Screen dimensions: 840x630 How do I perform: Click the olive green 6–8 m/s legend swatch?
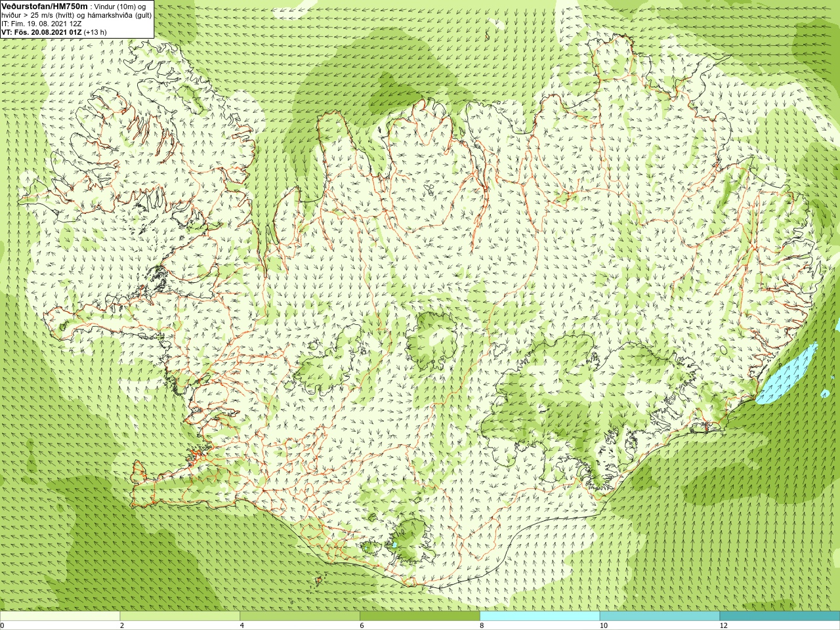coord(420,616)
